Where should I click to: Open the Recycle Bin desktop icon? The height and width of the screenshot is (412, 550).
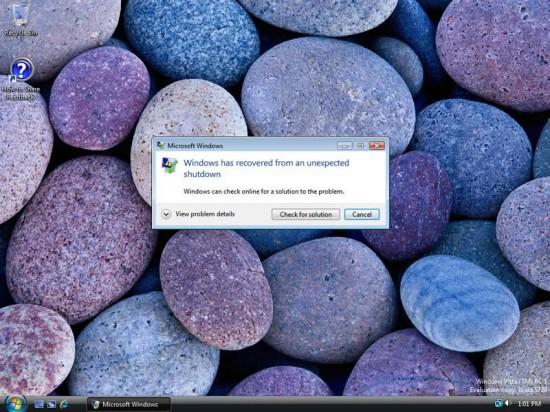click(x=21, y=18)
